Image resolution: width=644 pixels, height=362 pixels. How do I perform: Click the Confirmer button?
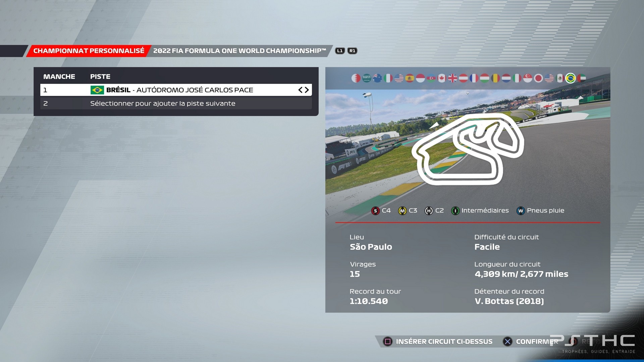tap(531, 342)
